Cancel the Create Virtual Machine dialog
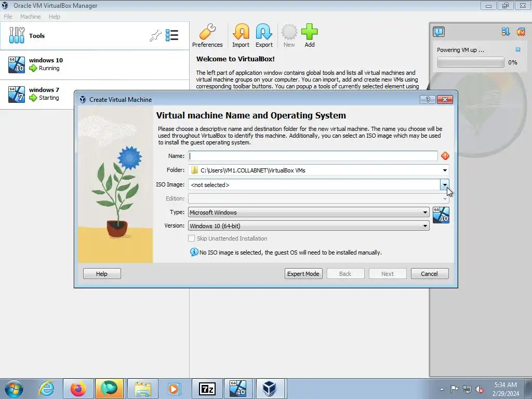532x399 pixels. [430, 273]
